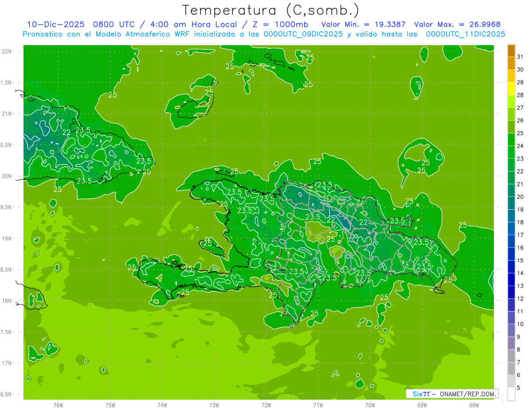Click the "0000UTC_09DIC2025" initialization timestamp

click(x=303, y=34)
